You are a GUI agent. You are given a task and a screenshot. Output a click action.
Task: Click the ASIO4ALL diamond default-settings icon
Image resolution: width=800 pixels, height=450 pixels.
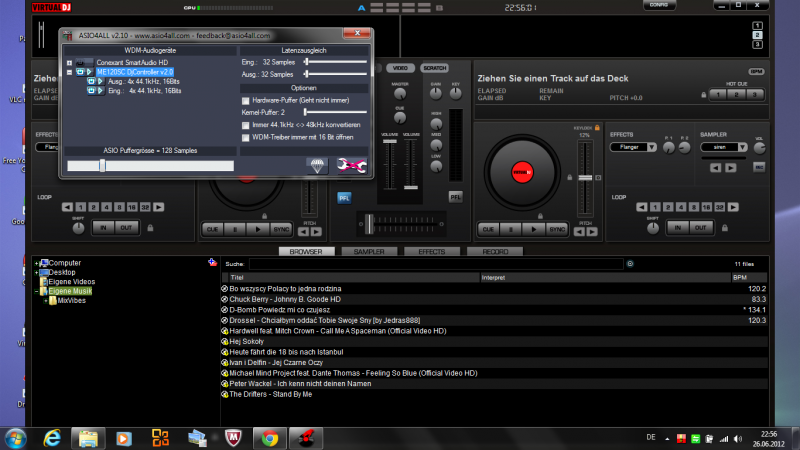pyautogui.click(x=317, y=165)
